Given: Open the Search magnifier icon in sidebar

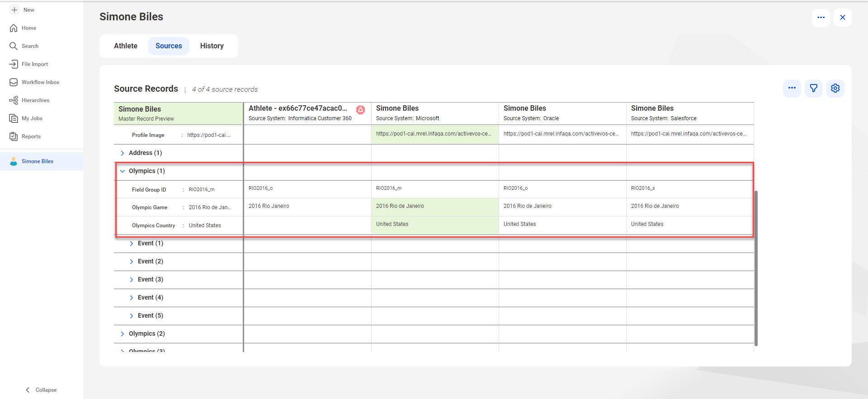Looking at the screenshot, I should (14, 46).
